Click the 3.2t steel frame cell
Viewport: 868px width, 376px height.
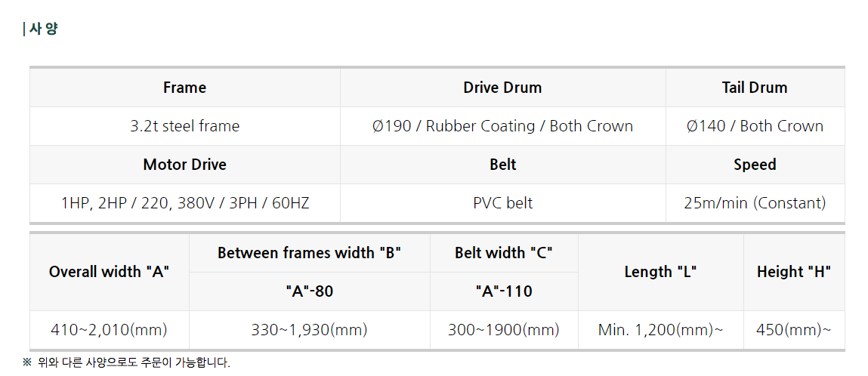[x=185, y=126]
